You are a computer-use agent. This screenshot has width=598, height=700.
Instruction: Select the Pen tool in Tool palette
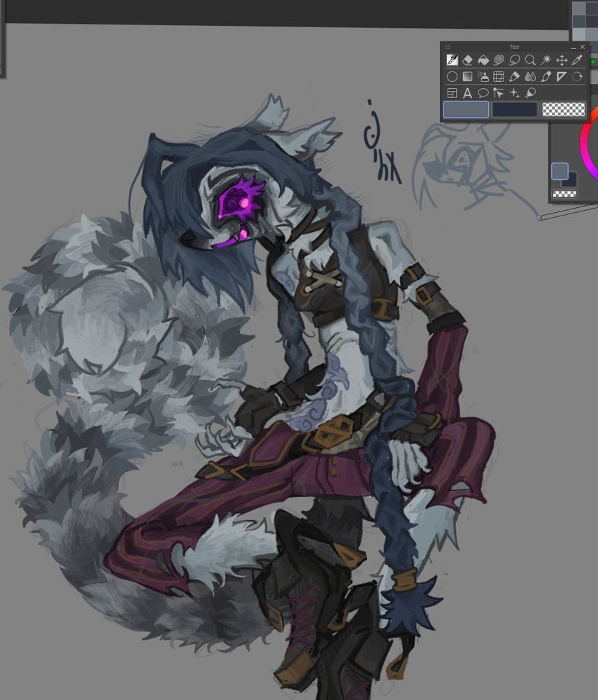(452, 59)
